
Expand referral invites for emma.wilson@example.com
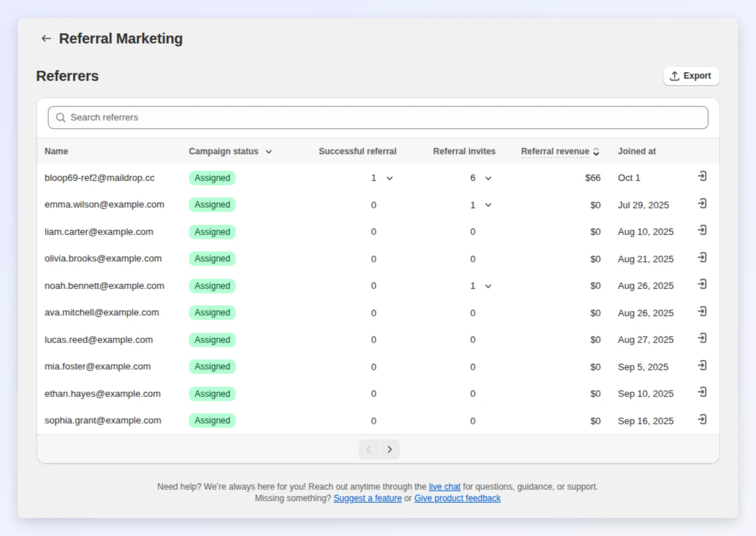pos(488,205)
